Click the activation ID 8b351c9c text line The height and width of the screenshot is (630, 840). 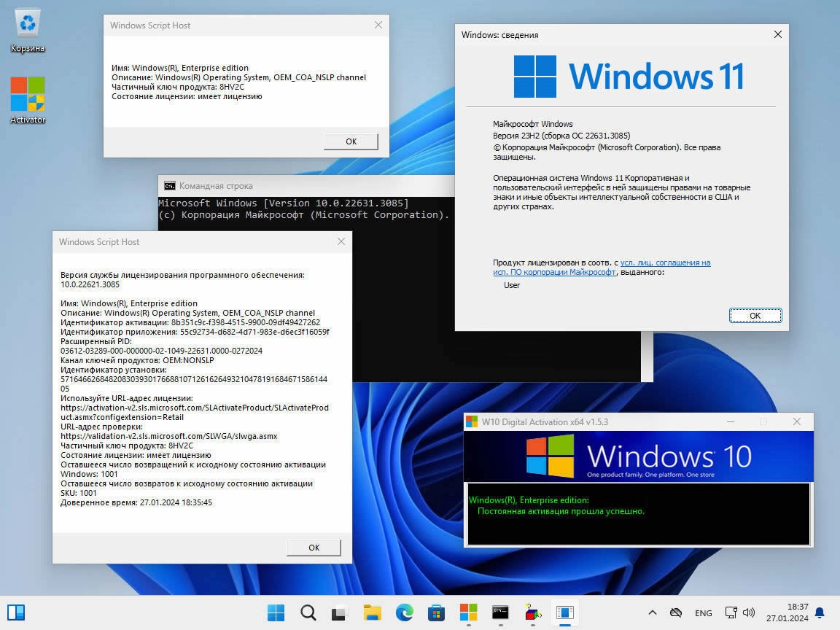[190, 322]
